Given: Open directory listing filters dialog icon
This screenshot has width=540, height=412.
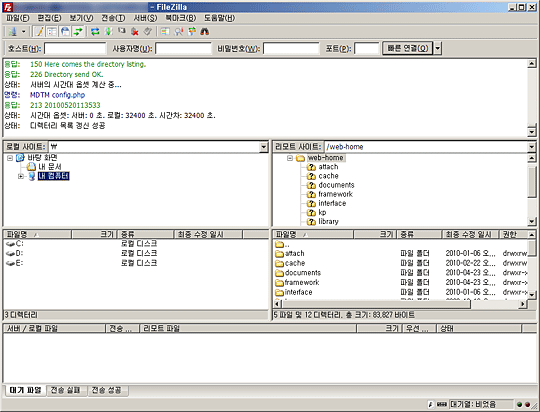Looking at the screenshot, I should click(165, 32).
